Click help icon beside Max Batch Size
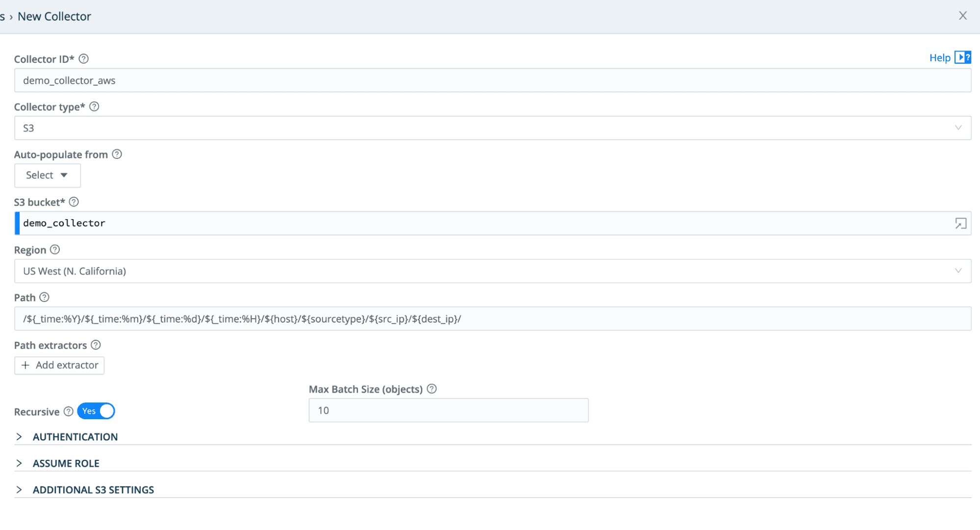980x530 pixels. (x=431, y=389)
